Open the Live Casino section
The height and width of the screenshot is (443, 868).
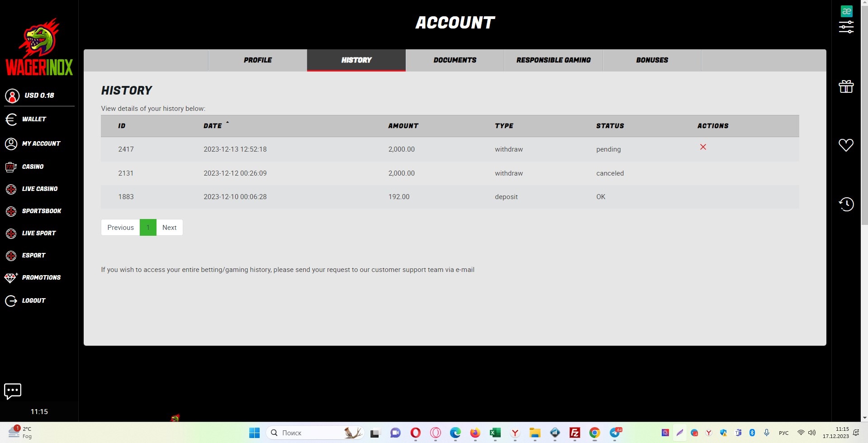tap(31, 189)
